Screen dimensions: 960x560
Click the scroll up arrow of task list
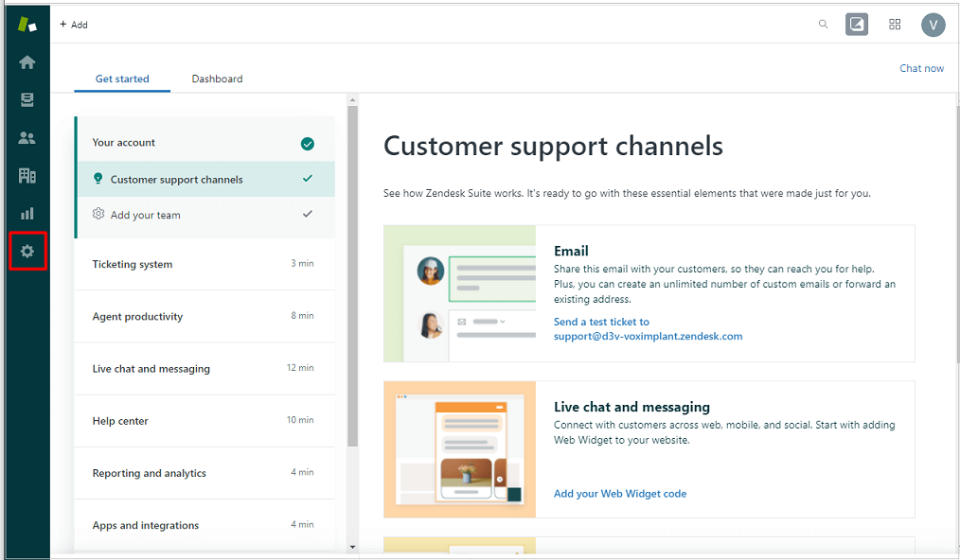point(352,99)
